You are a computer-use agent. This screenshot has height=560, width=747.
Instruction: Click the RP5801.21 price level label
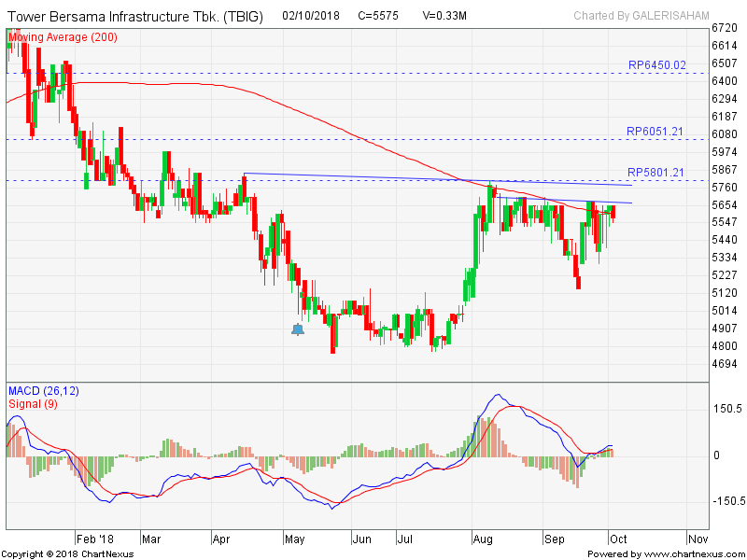(x=656, y=173)
